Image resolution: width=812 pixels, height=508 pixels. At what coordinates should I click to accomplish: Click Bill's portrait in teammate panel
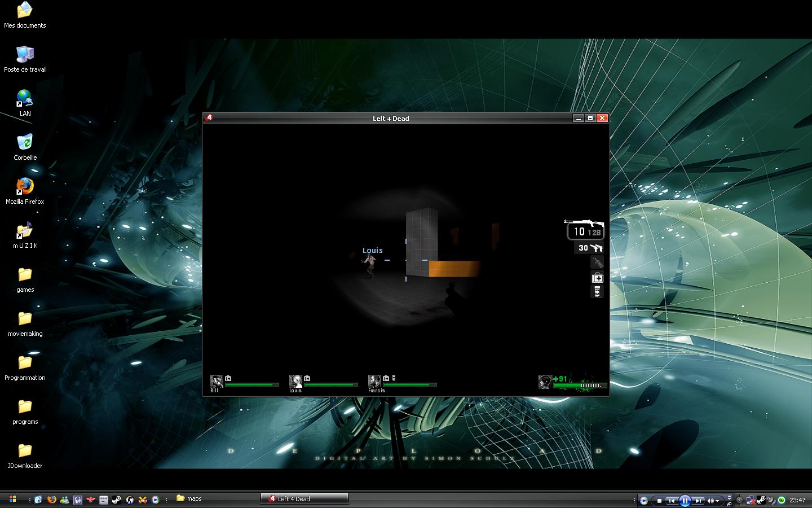tap(217, 381)
